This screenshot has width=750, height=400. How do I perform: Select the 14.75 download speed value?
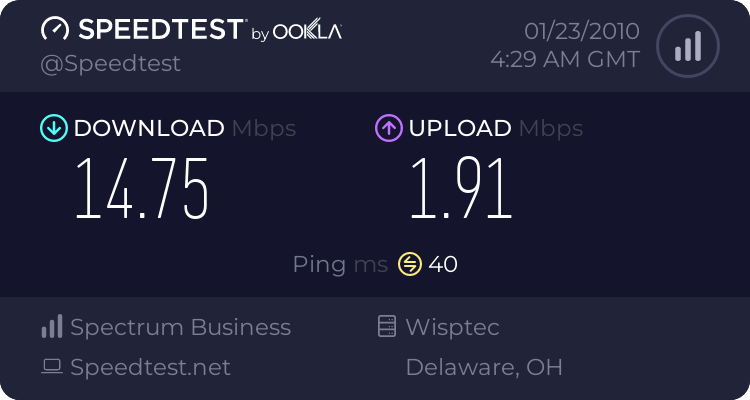(142, 188)
